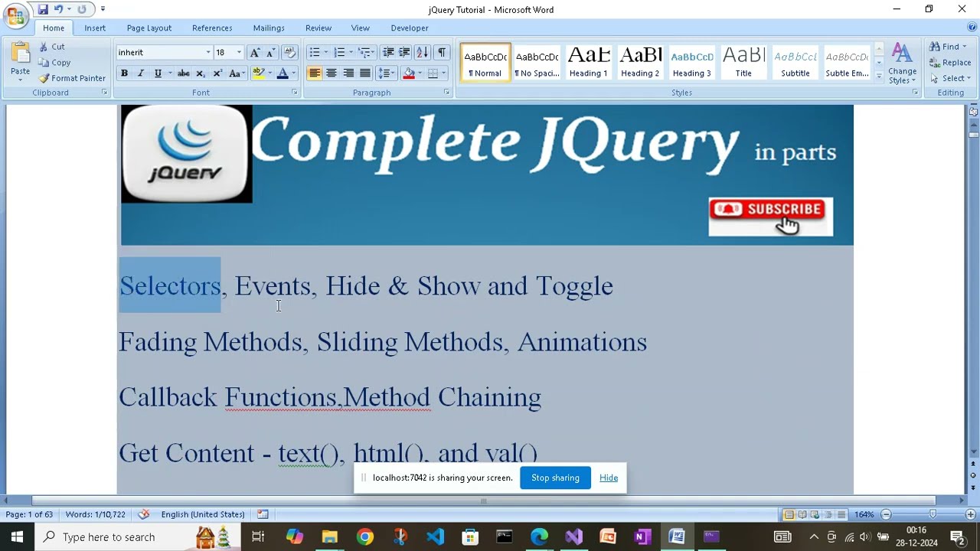The height and width of the screenshot is (551, 980).
Task: Click the spelling check status icon
Action: (x=143, y=514)
